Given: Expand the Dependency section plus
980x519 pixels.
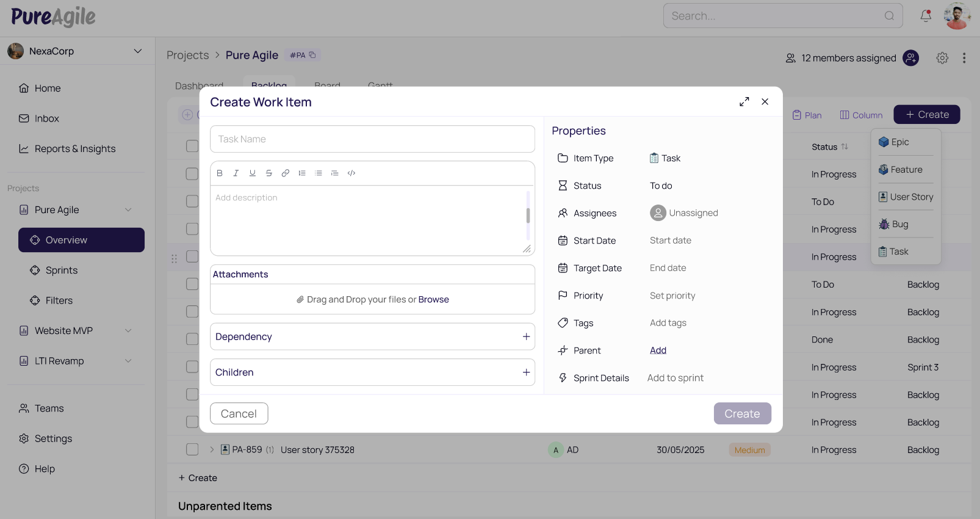Looking at the screenshot, I should pyautogui.click(x=526, y=337).
